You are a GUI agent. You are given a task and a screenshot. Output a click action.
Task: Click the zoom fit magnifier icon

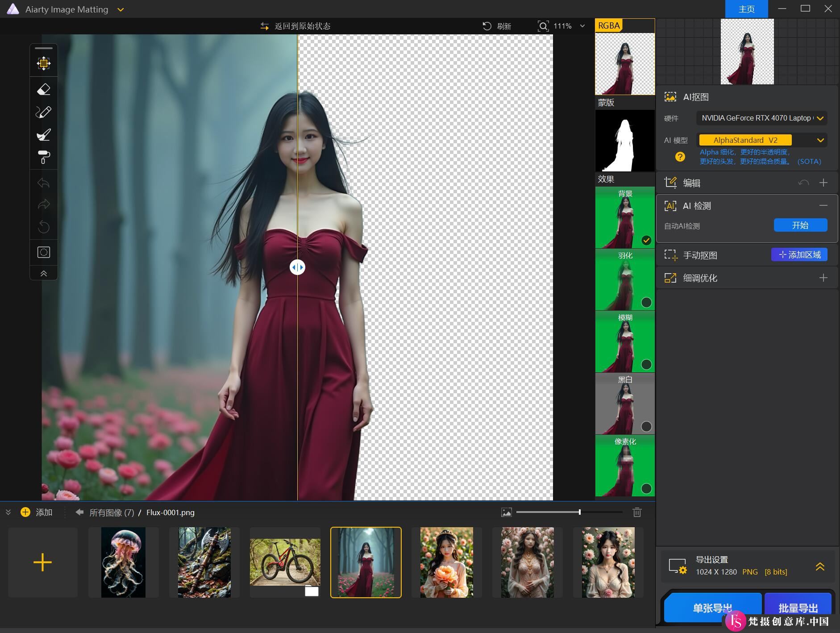(x=543, y=26)
